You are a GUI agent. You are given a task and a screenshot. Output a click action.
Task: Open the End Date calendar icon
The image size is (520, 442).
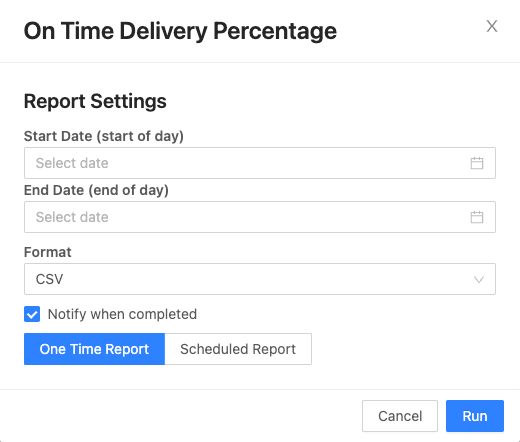coord(477,217)
